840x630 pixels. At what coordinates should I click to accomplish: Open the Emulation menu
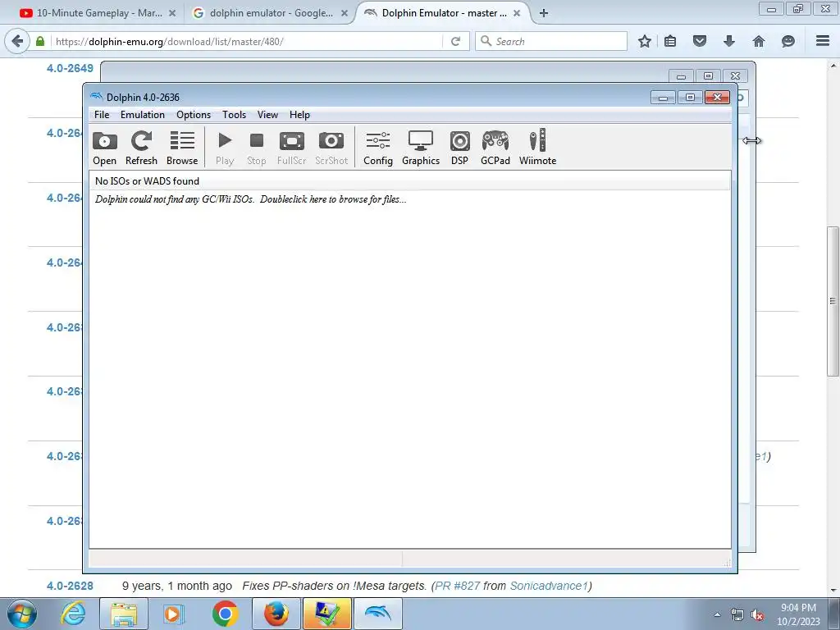[x=143, y=115]
